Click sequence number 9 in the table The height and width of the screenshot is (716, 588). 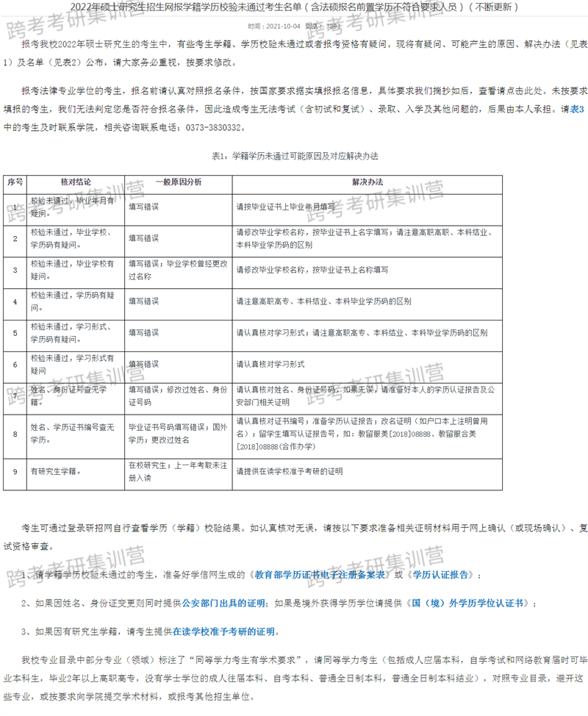15,472
